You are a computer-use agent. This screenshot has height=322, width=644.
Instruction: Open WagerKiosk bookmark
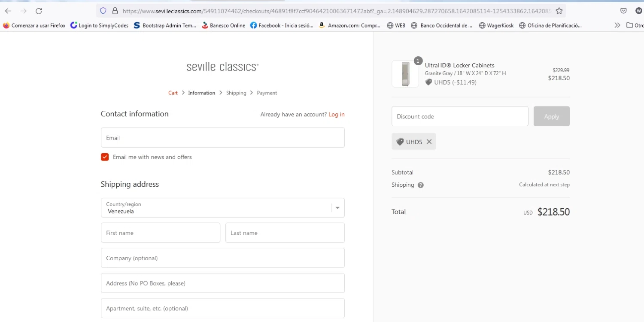pyautogui.click(x=496, y=25)
